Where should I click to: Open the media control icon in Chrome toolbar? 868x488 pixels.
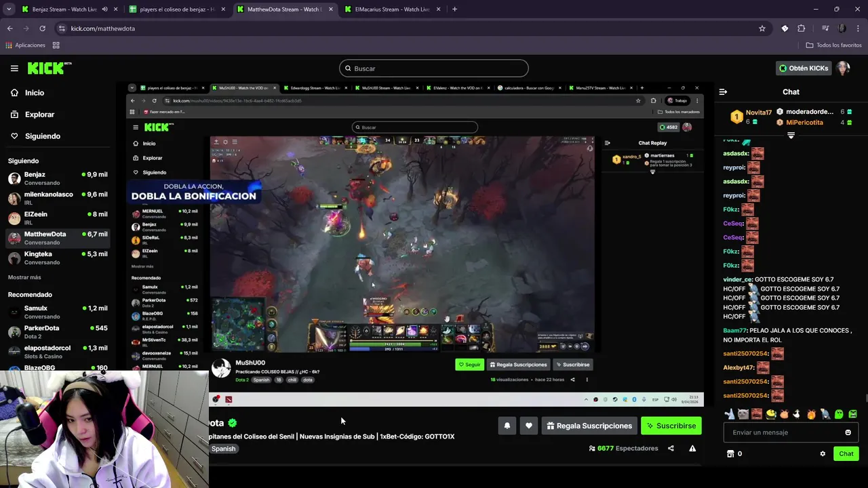[825, 28]
